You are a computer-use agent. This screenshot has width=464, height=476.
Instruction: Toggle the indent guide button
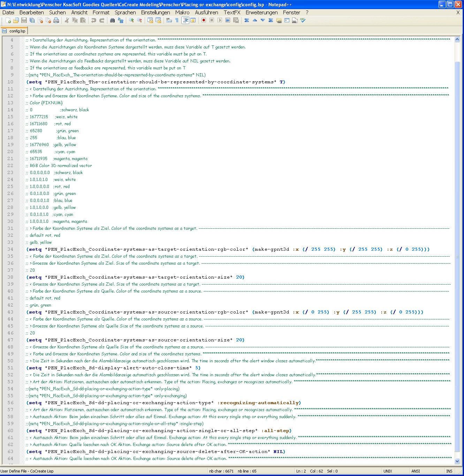(185, 21)
